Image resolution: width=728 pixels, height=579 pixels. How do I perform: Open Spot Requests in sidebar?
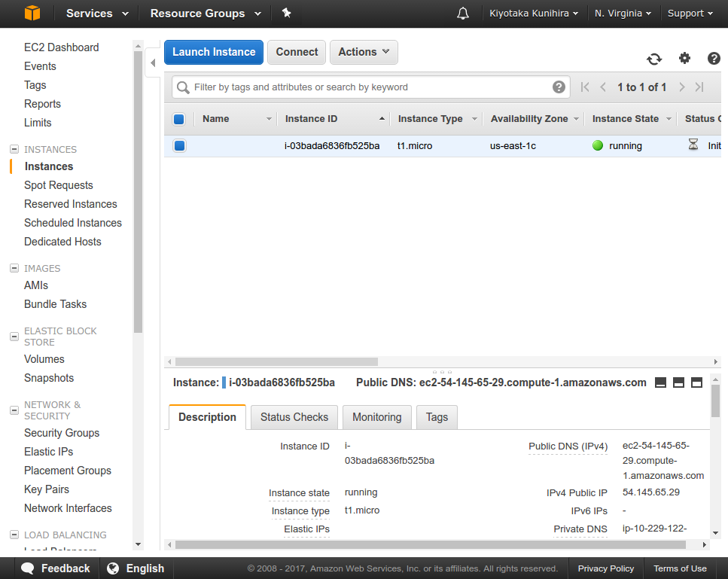click(59, 185)
